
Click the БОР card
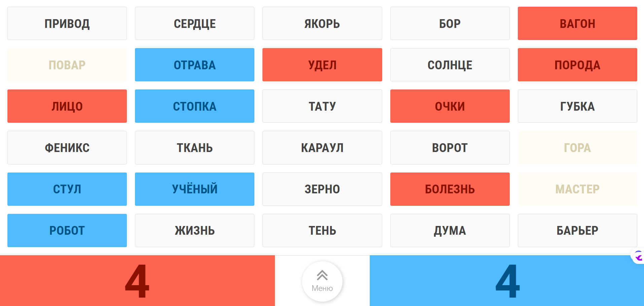click(450, 24)
